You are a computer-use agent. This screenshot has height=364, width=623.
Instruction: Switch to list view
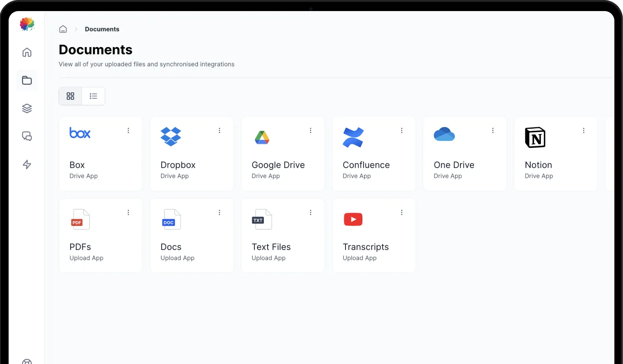click(x=94, y=96)
